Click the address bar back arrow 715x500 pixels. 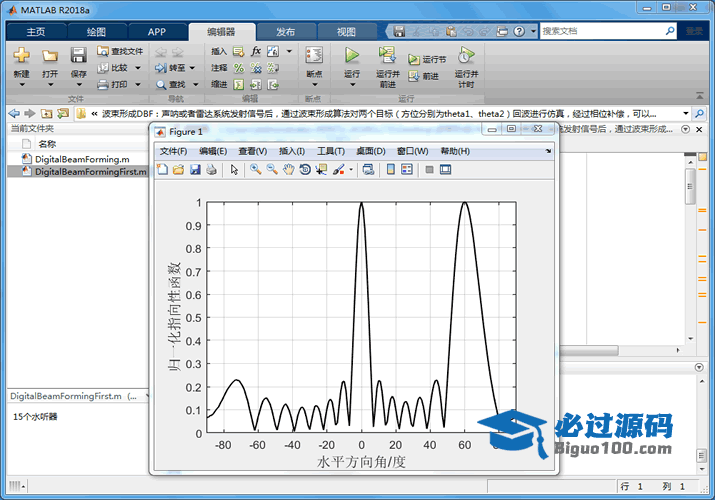click(x=14, y=113)
